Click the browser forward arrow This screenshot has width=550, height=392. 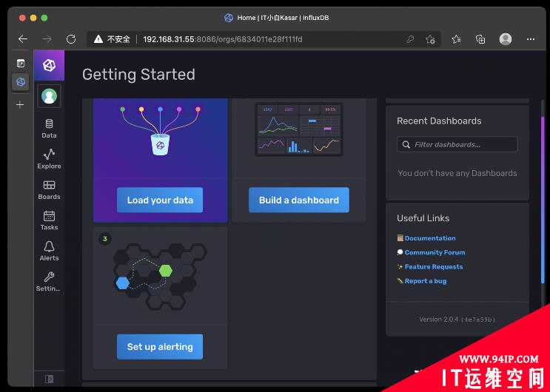tap(47, 39)
